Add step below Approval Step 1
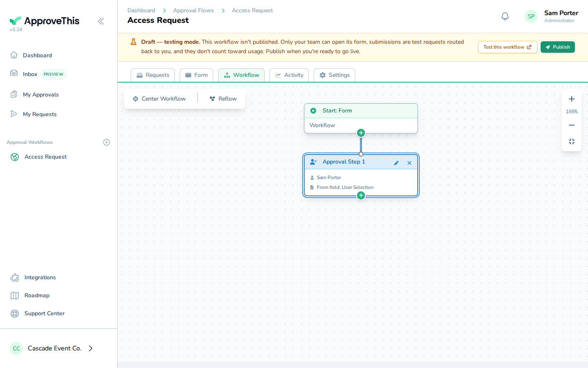Viewport: 588px width, 368px height. pyautogui.click(x=361, y=195)
